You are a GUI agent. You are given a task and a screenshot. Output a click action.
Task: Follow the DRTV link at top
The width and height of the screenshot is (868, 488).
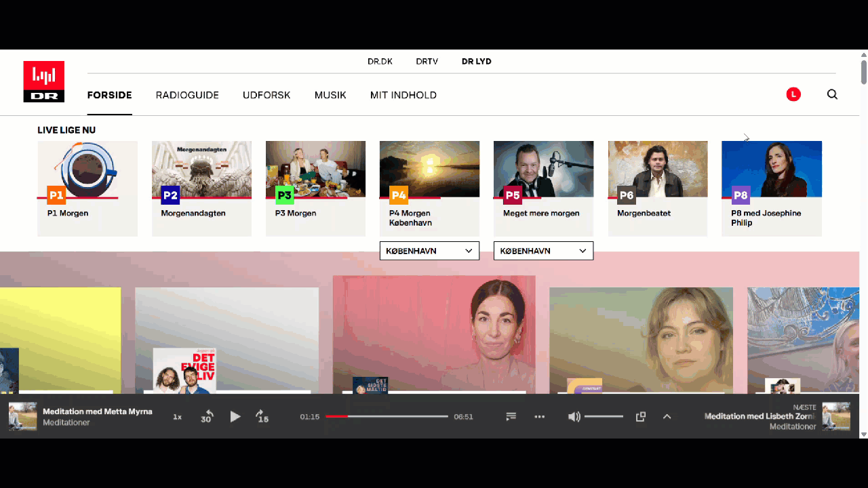tap(427, 61)
